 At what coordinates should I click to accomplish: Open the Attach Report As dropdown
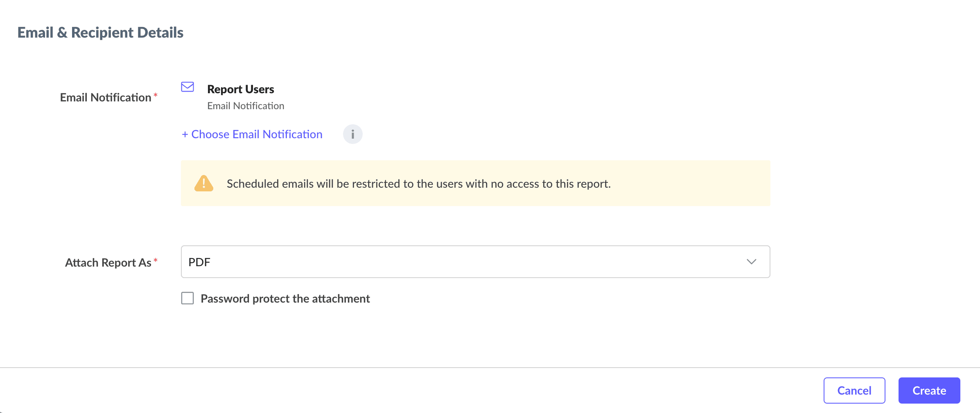click(475, 262)
